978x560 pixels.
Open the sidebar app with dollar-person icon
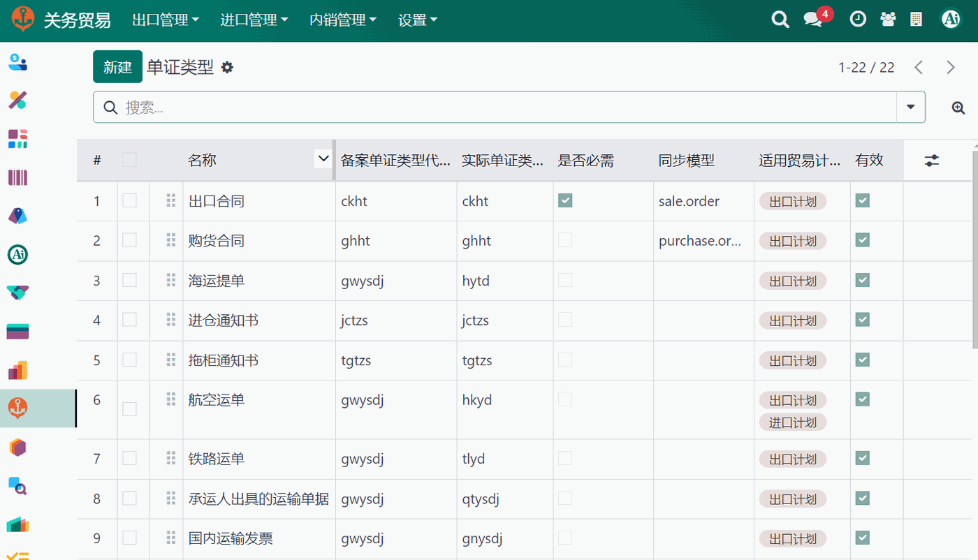(x=17, y=63)
